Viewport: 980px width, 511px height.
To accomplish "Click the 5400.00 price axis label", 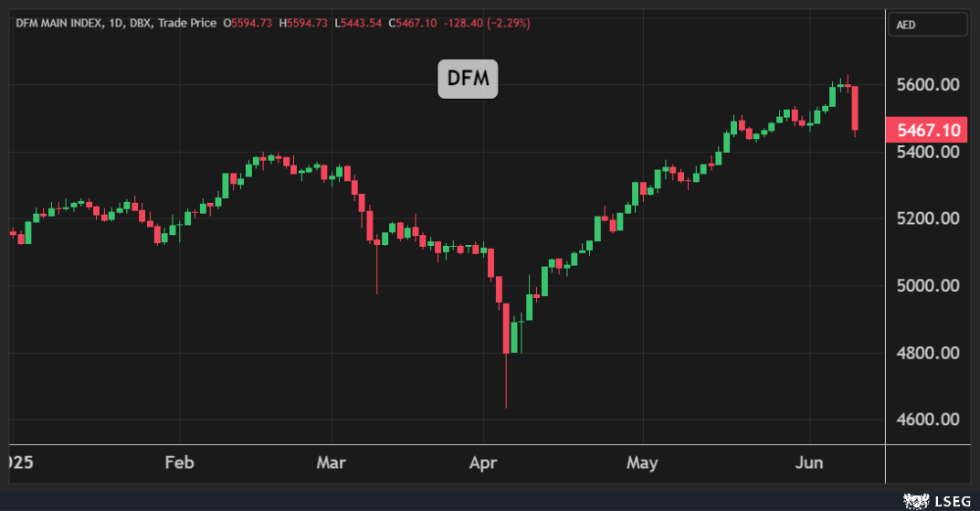I will [928, 152].
